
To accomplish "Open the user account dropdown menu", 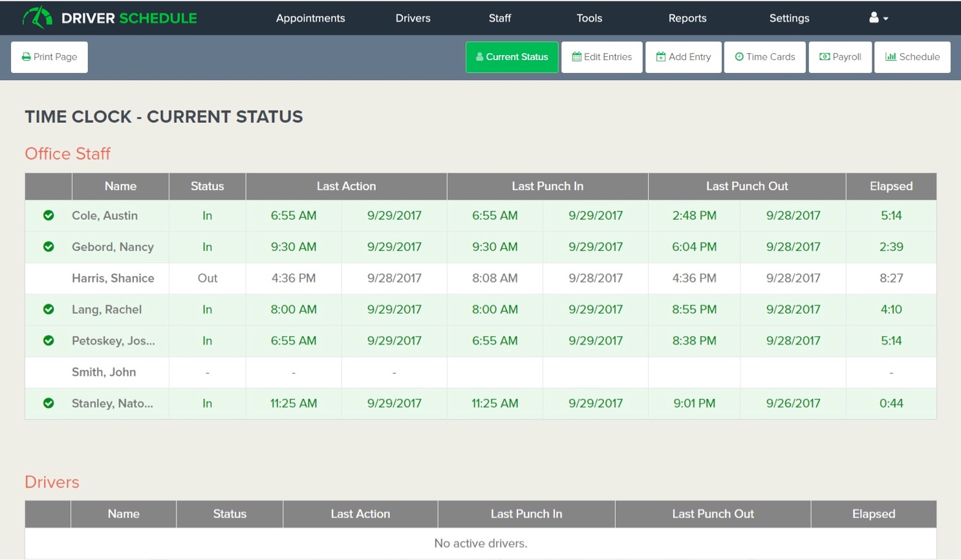I will pos(878,18).
